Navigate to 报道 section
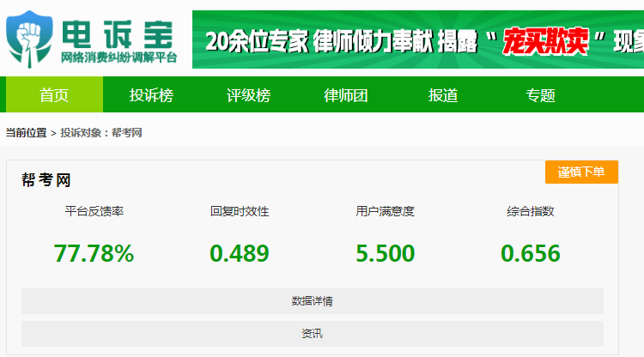This screenshot has height=357, width=644. pos(443,94)
